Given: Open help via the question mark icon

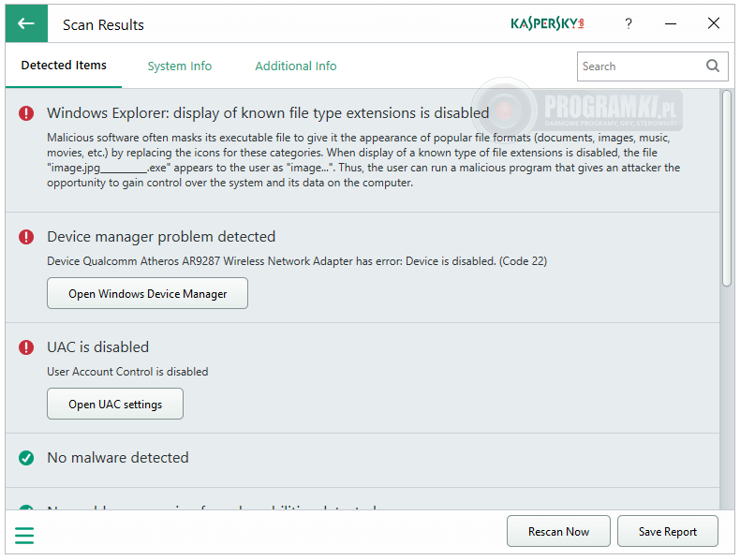Looking at the screenshot, I should click(x=629, y=23).
